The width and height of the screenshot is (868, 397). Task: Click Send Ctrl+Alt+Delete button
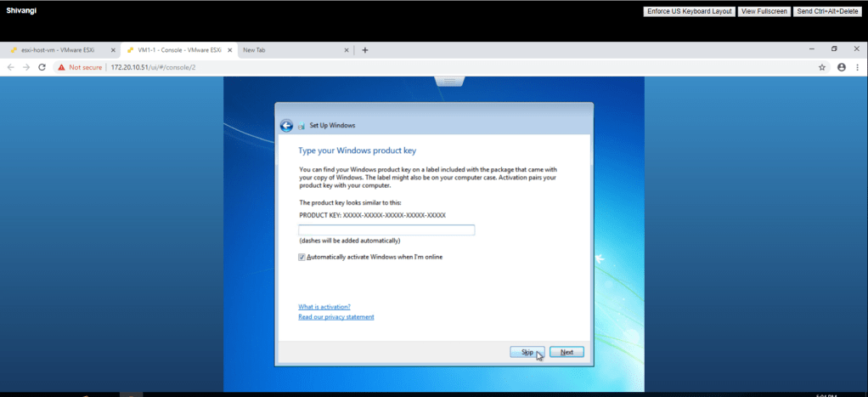[x=827, y=11]
